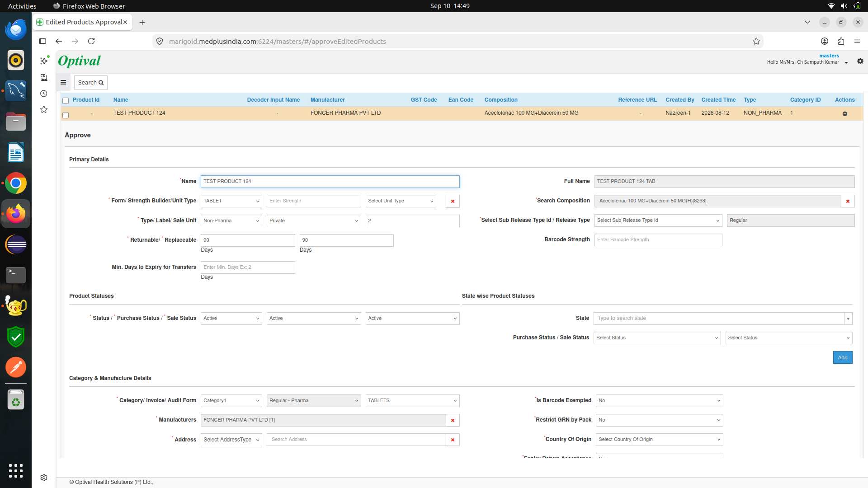Screen dimensions: 868x488
Task: Open Private label dropdown
Action: pyautogui.click(x=314, y=221)
